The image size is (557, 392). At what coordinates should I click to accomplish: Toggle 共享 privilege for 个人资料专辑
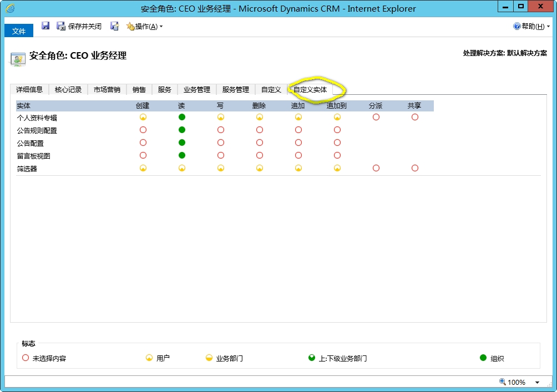(415, 117)
